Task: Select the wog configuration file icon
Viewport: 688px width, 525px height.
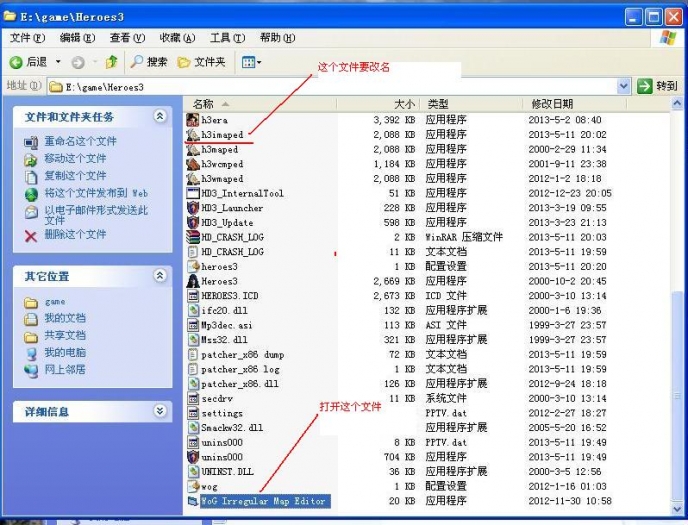Action: pos(193,486)
